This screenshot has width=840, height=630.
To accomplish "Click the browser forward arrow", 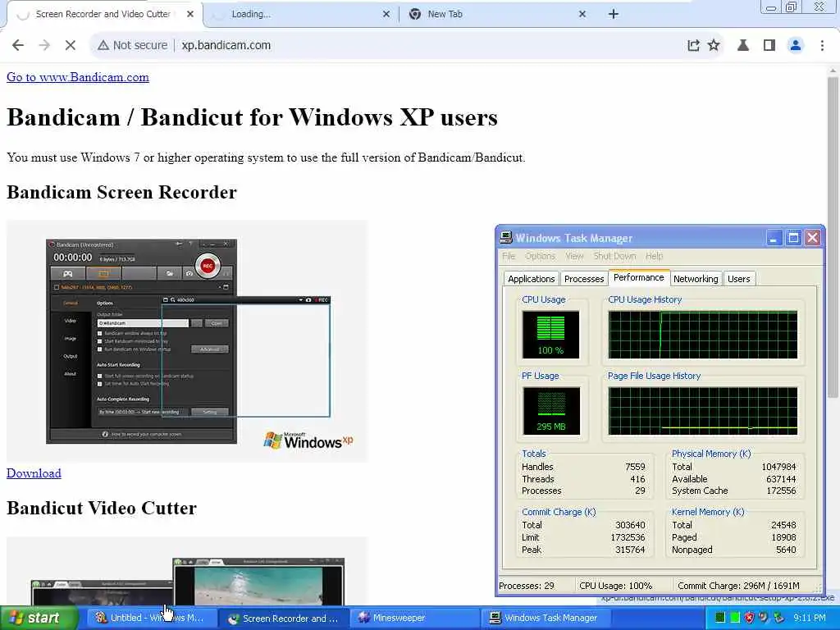I will (x=44, y=46).
